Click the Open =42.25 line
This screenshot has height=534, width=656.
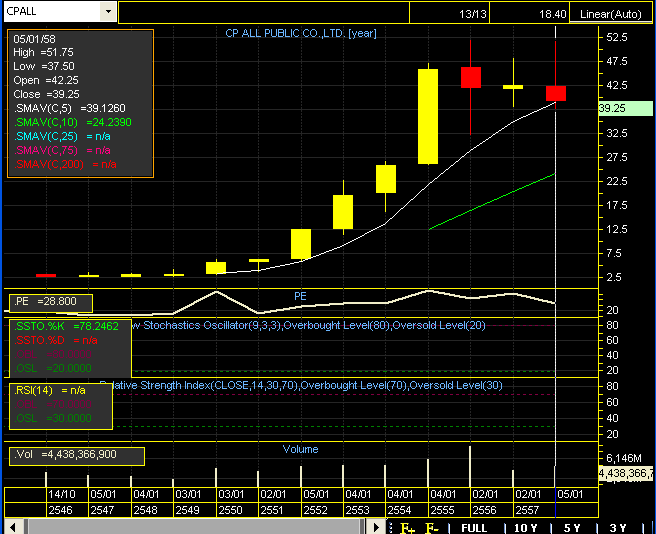pos(46,80)
